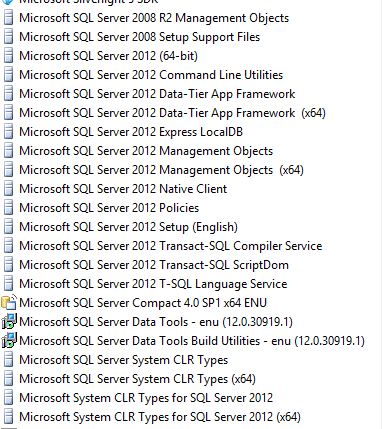Select SQL Server 2012 Data-Tier App Framework non-x64 entry
The image size is (386, 429).
[157, 94]
